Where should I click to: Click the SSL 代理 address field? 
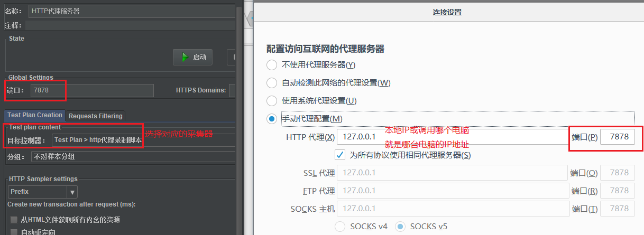452,173
